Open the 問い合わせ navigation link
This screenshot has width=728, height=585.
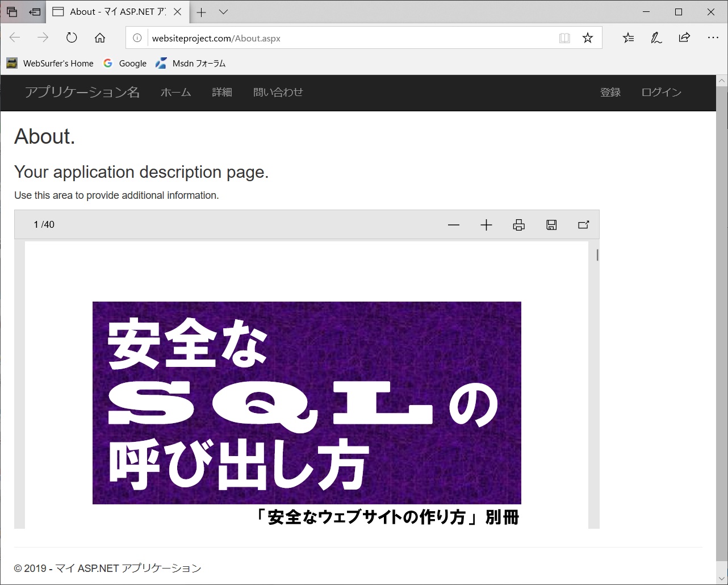278,93
